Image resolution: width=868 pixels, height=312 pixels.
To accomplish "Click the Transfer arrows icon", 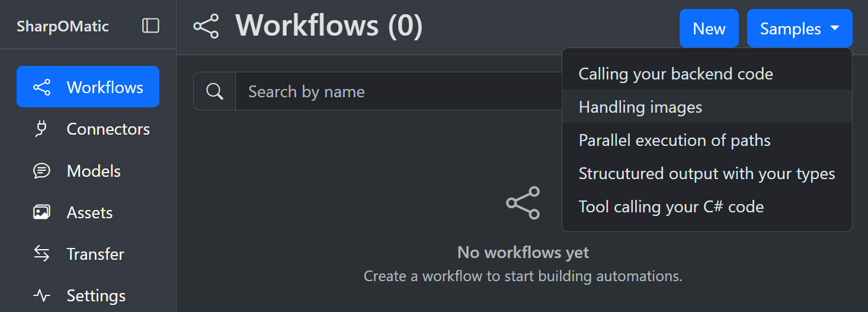I will click(41, 254).
